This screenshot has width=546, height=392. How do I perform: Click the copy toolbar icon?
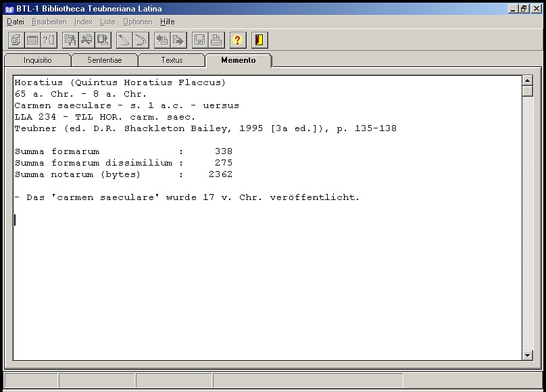click(x=70, y=40)
